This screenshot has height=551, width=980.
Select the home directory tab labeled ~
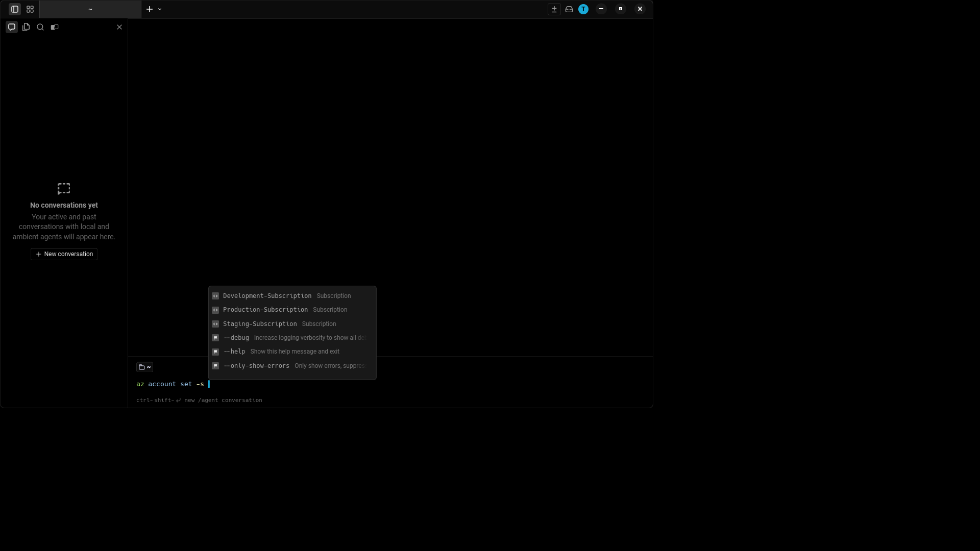tap(90, 9)
